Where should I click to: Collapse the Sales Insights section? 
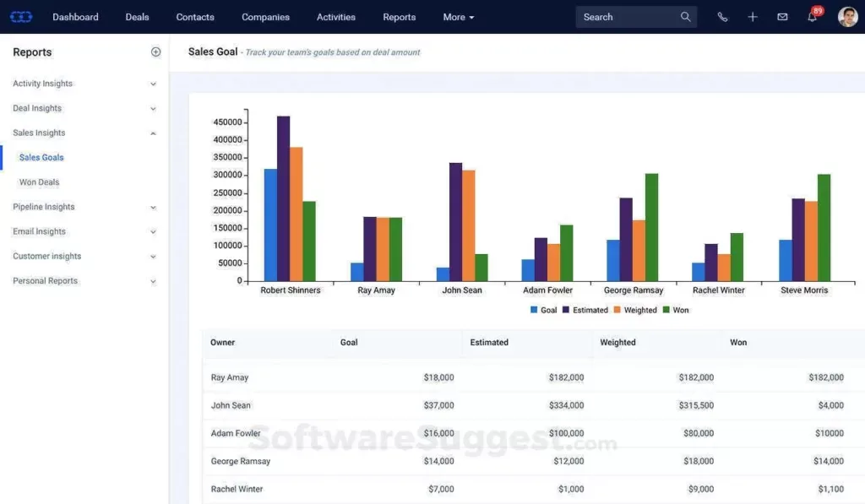[x=39, y=133]
